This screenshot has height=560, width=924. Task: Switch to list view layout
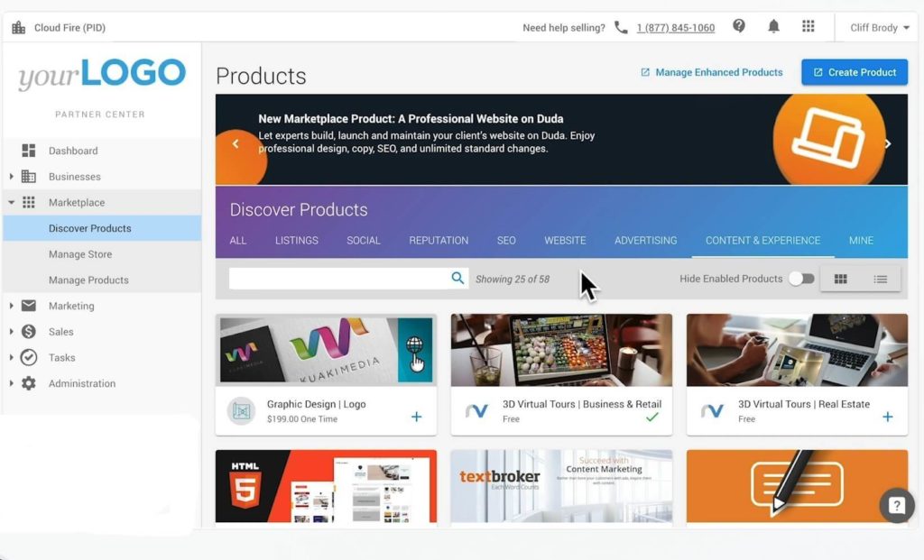pyautogui.click(x=880, y=280)
